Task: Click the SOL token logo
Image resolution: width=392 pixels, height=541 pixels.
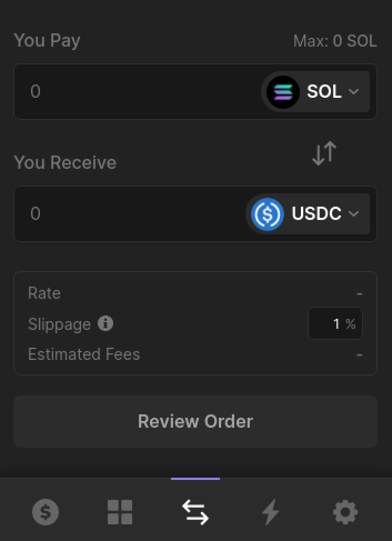Action: pyautogui.click(x=282, y=92)
